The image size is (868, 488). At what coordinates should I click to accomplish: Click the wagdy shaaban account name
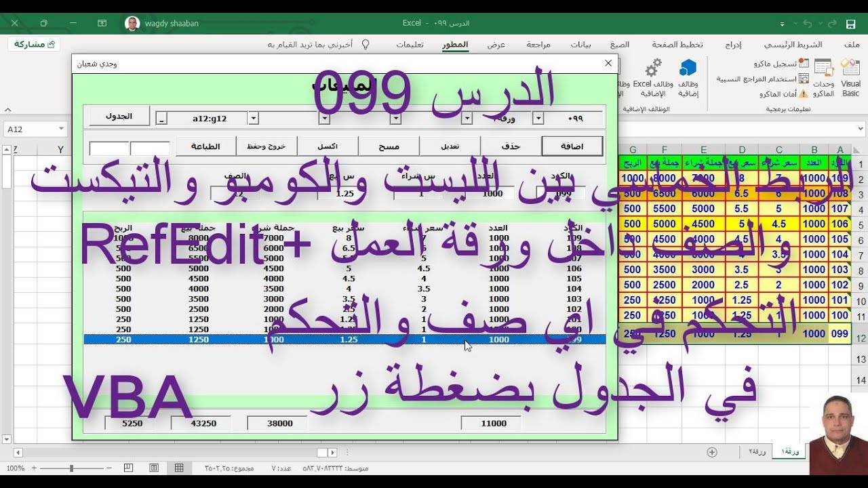tap(172, 23)
